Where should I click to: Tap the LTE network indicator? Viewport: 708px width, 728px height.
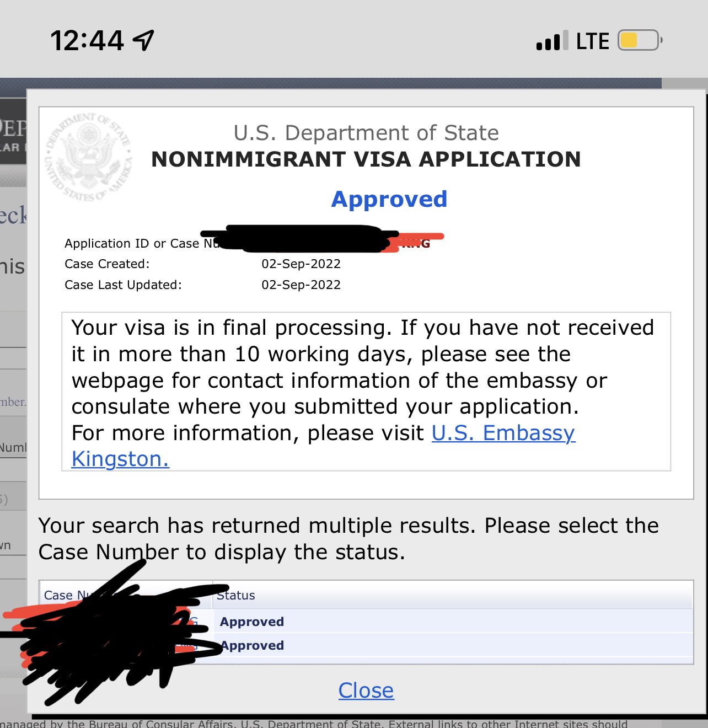(593, 41)
